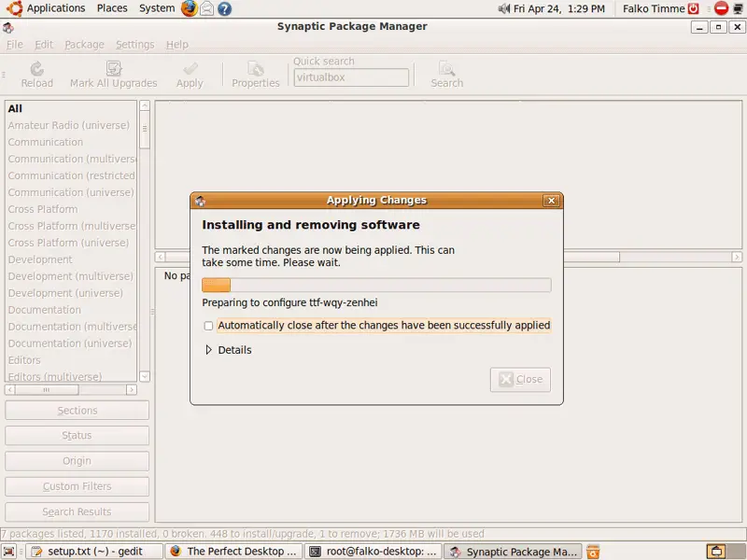747x560 pixels.
Task: Switch to Synaptic Package Manager taskbar entry
Action: click(513, 552)
